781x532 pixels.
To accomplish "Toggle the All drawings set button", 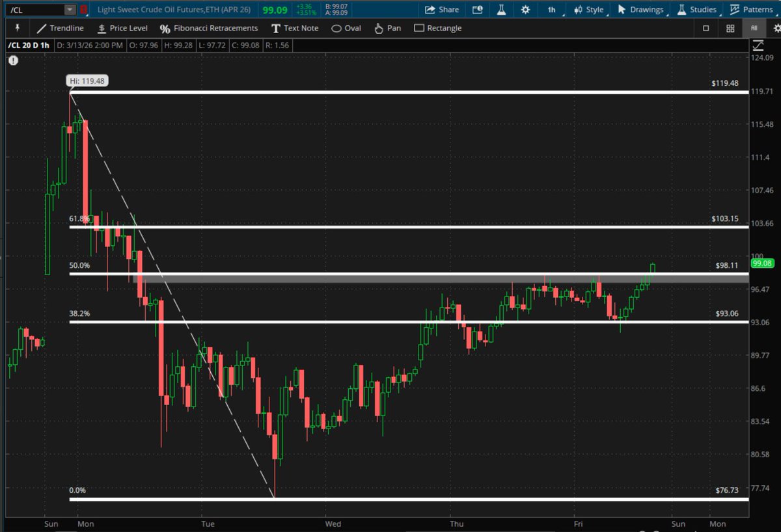I will pos(754,28).
